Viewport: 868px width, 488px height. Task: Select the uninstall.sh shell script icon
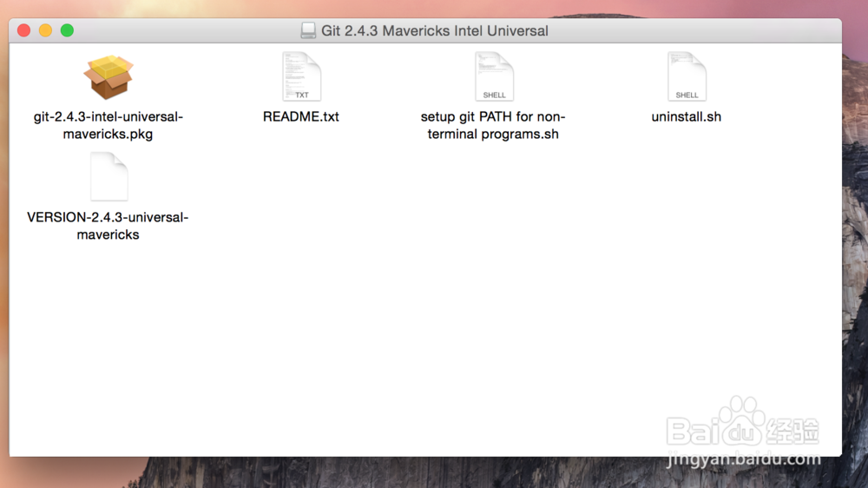pyautogui.click(x=687, y=76)
